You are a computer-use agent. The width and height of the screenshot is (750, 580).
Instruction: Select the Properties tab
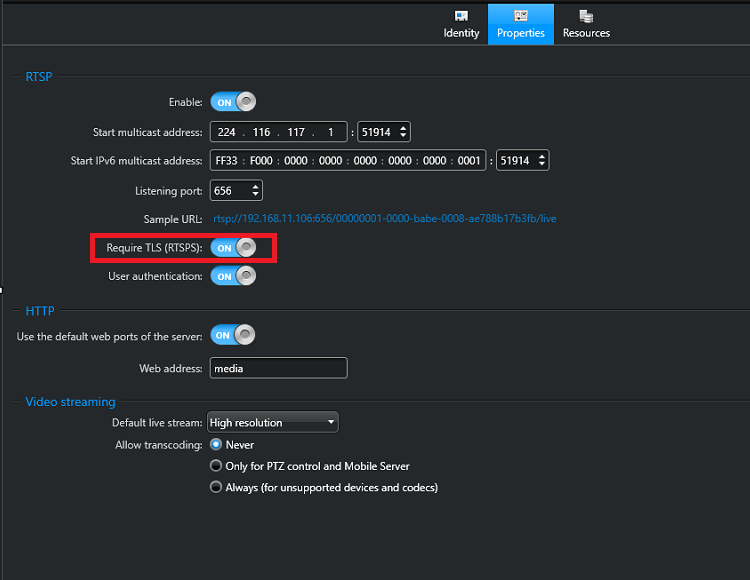click(521, 24)
